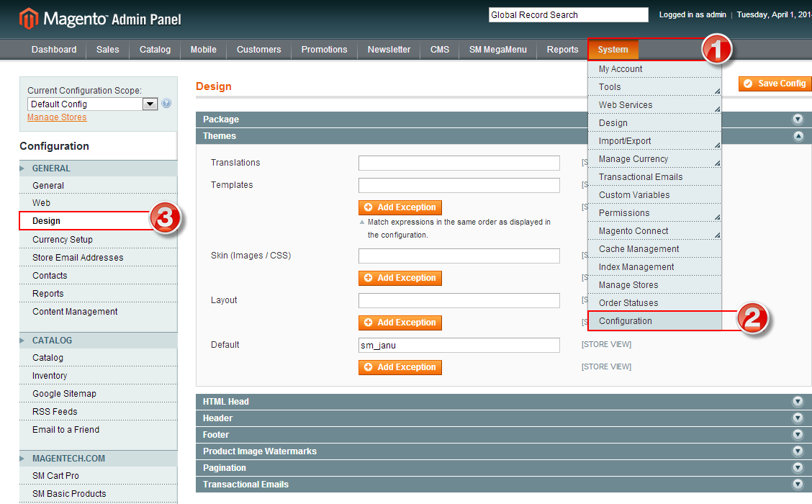Select Order Statuses menu item
This screenshot has width=812, height=504.
click(654, 303)
